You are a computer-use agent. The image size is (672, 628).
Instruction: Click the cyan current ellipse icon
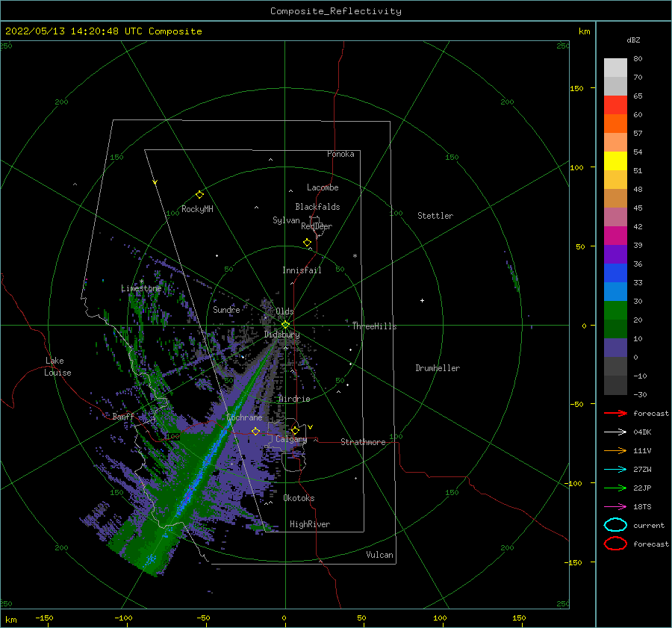click(615, 525)
